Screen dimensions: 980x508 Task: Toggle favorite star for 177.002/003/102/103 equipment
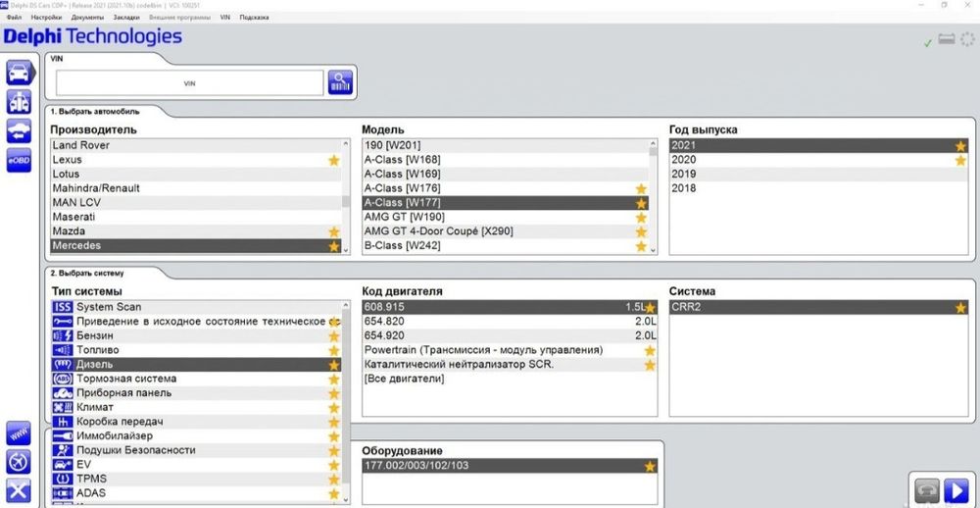tap(650, 467)
